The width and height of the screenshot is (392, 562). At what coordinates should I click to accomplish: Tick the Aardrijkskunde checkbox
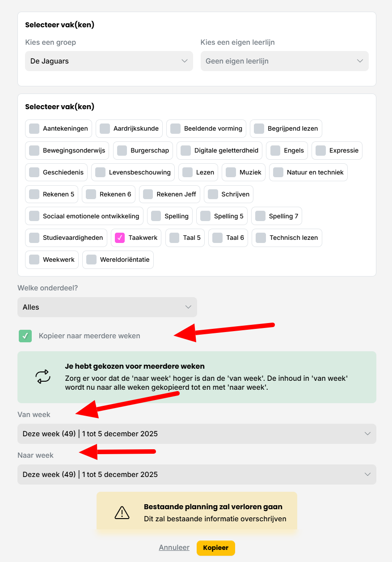coord(105,128)
